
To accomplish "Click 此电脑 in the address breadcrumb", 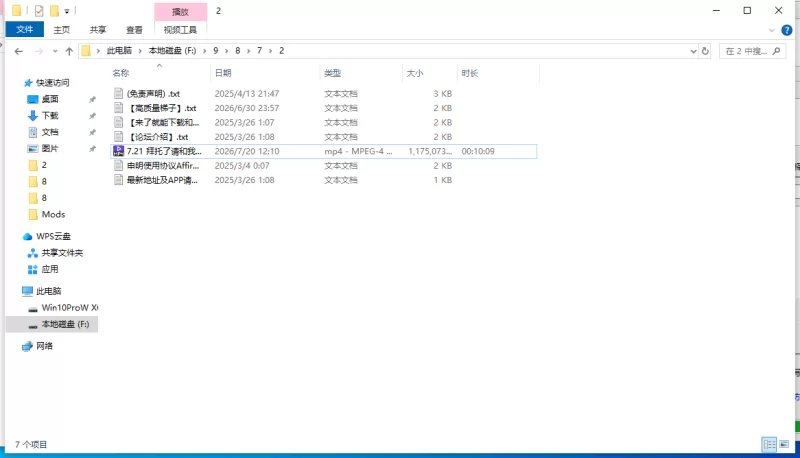I will point(119,50).
